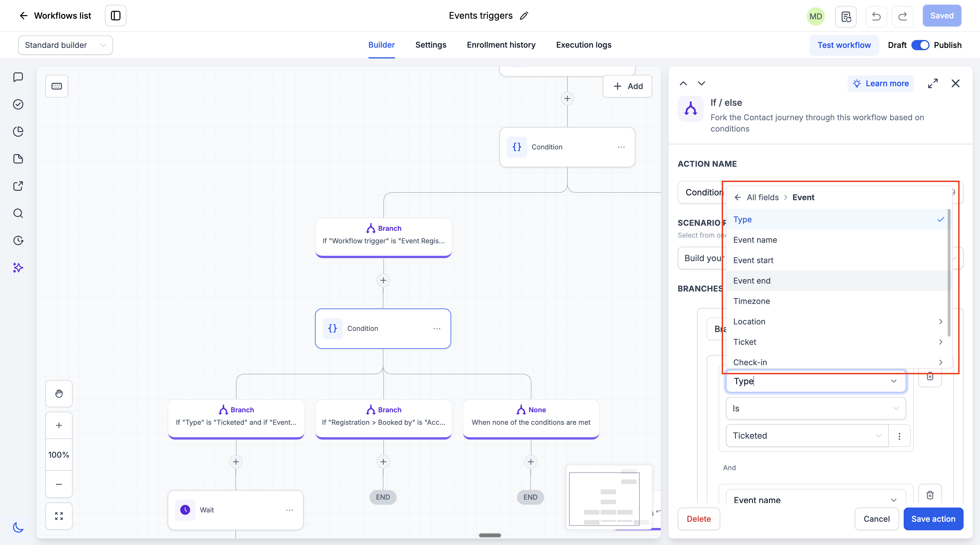Redo the last change
This screenshot has width=980, height=545.
point(902,16)
